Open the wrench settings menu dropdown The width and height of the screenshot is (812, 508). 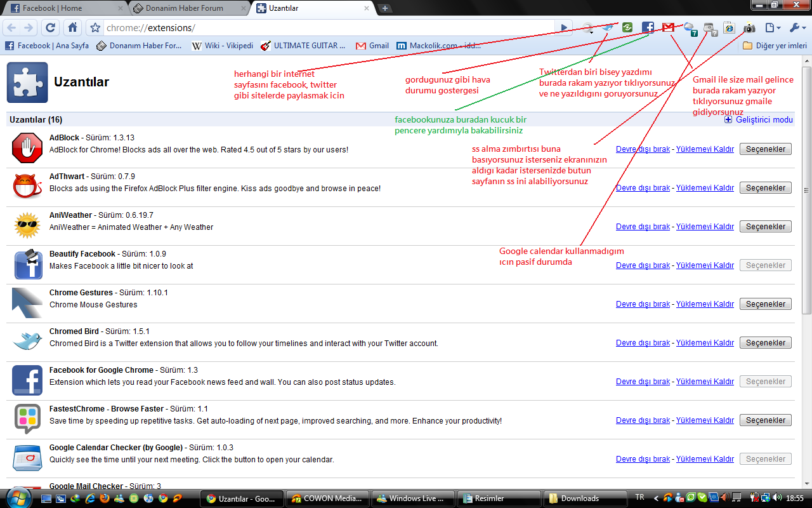point(797,28)
